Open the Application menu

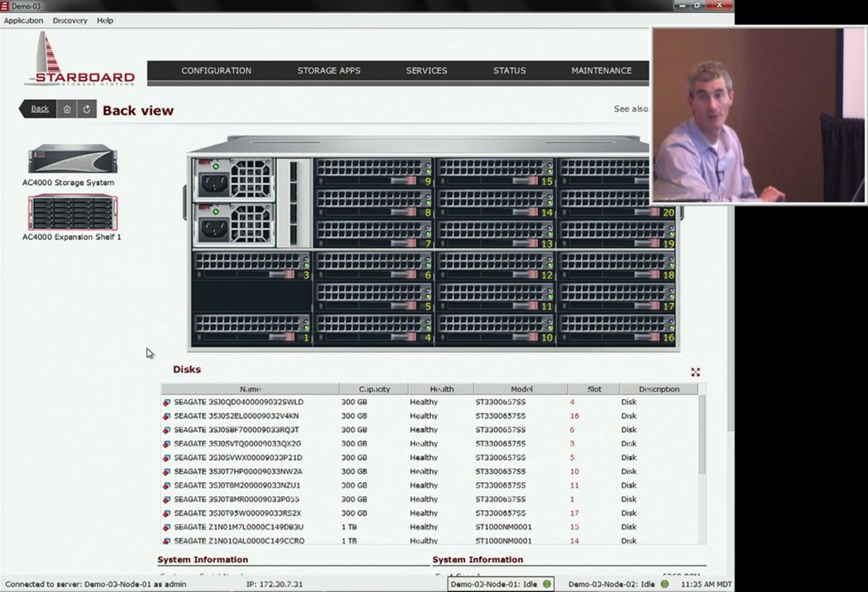(24, 21)
